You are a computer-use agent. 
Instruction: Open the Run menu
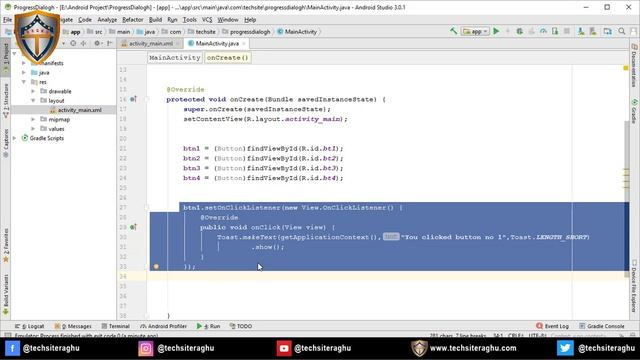coord(172,20)
